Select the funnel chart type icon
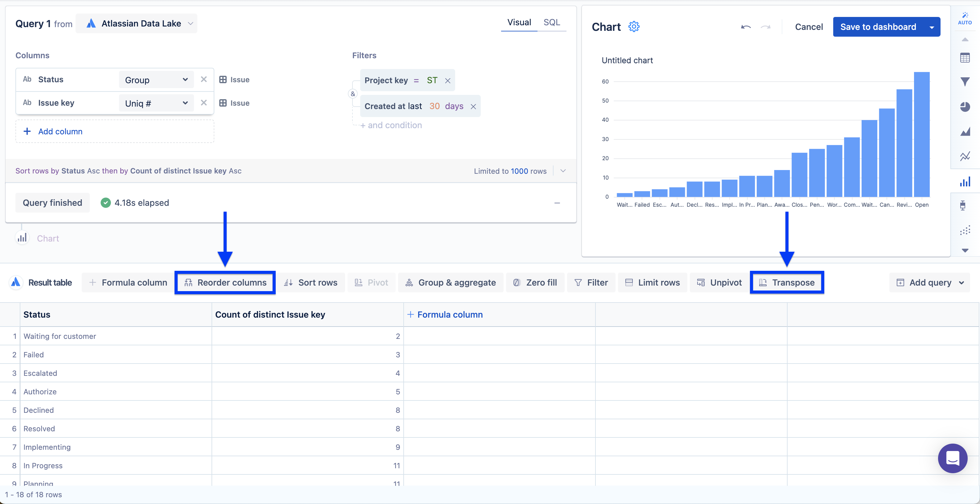The width and height of the screenshot is (980, 504). tap(965, 82)
